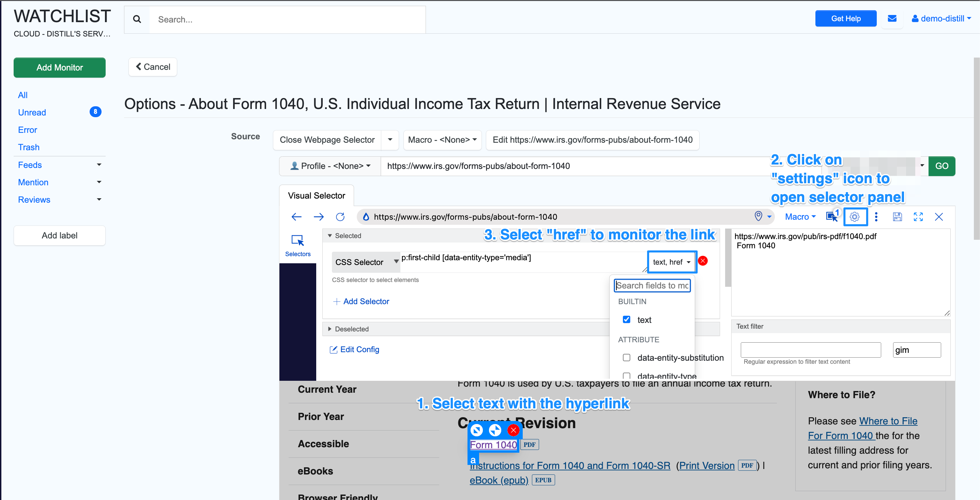This screenshot has width=980, height=500.
Task: Open settings gear selector panel icon
Action: pyautogui.click(x=855, y=217)
